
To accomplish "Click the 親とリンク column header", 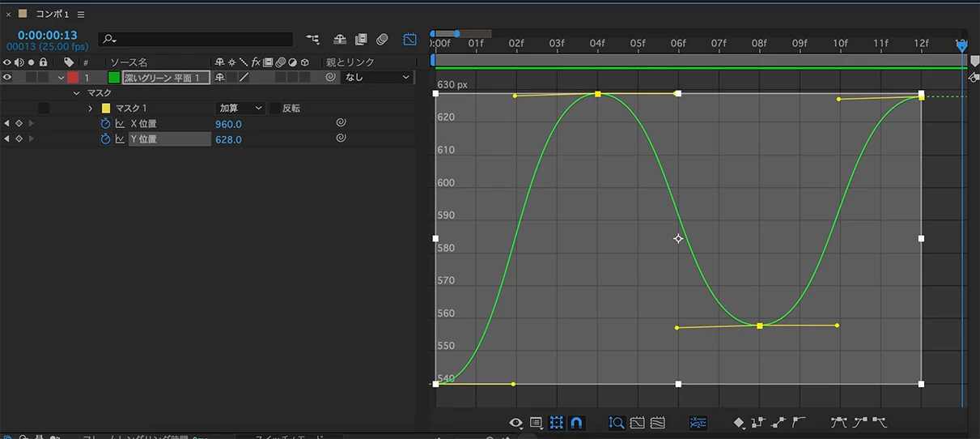I will (350, 62).
